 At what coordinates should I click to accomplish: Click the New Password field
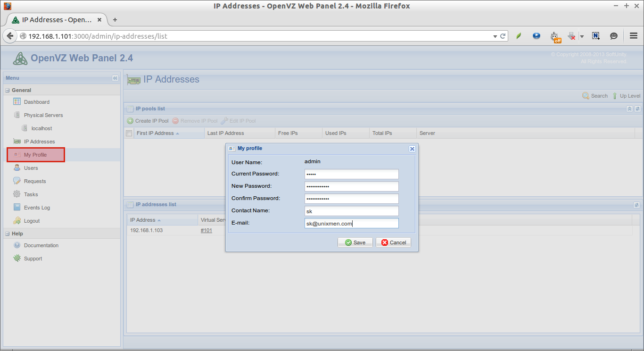(x=352, y=186)
